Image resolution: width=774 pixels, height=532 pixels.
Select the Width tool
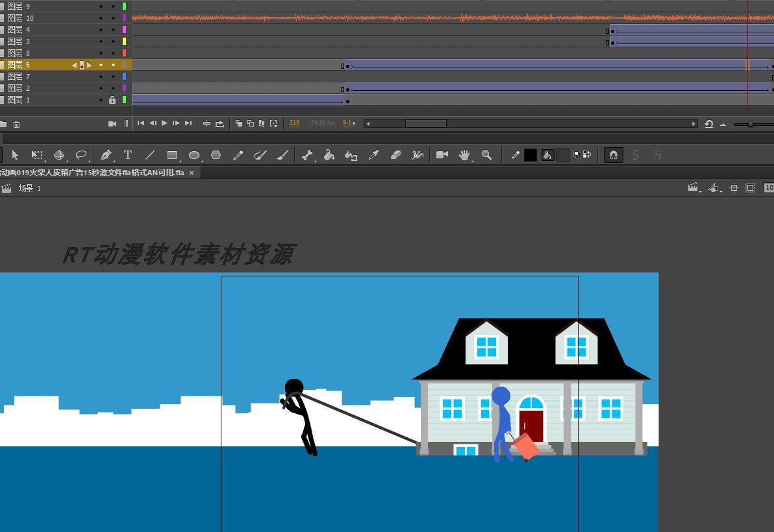click(x=418, y=155)
